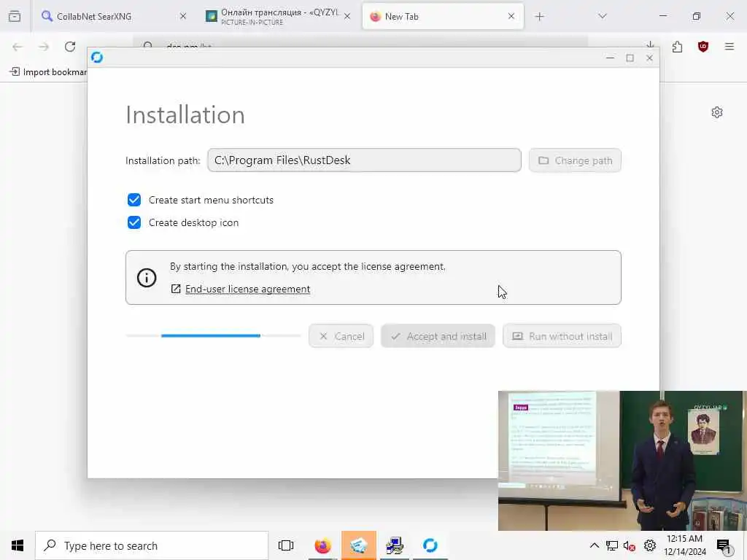Open Windows Start menu
This screenshot has height=560, width=747.
pyautogui.click(x=18, y=545)
